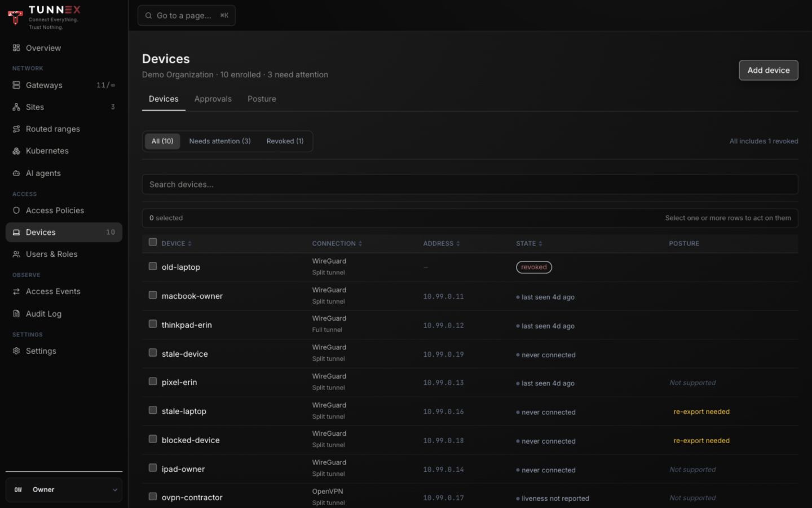
Task: Click the Tunnex logo icon
Action: (16, 17)
